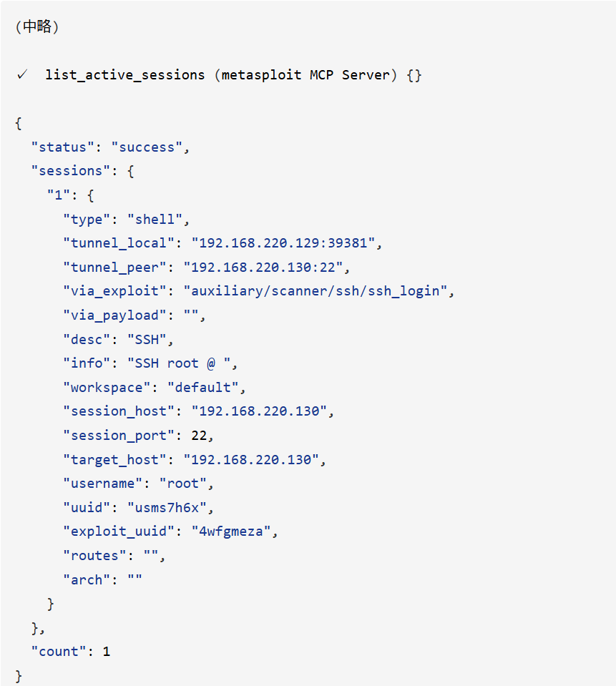Click the session_host IP address value
The height and width of the screenshot is (686, 616).
click(260, 411)
